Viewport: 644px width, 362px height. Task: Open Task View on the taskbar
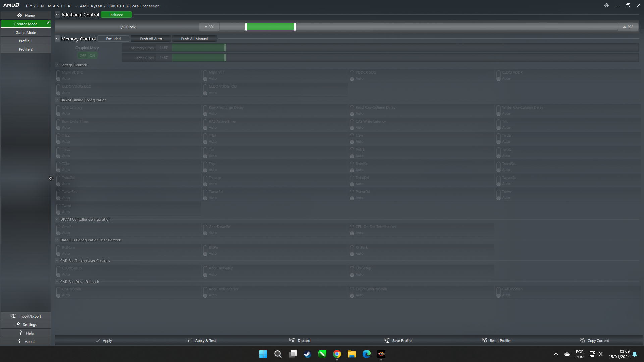coord(293,354)
